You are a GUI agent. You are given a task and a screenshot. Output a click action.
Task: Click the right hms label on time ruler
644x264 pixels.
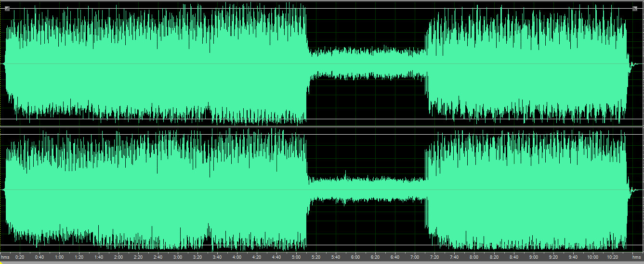637,257
